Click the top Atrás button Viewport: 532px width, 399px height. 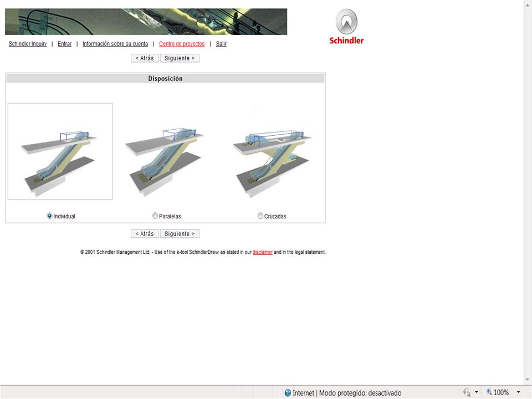[145, 58]
